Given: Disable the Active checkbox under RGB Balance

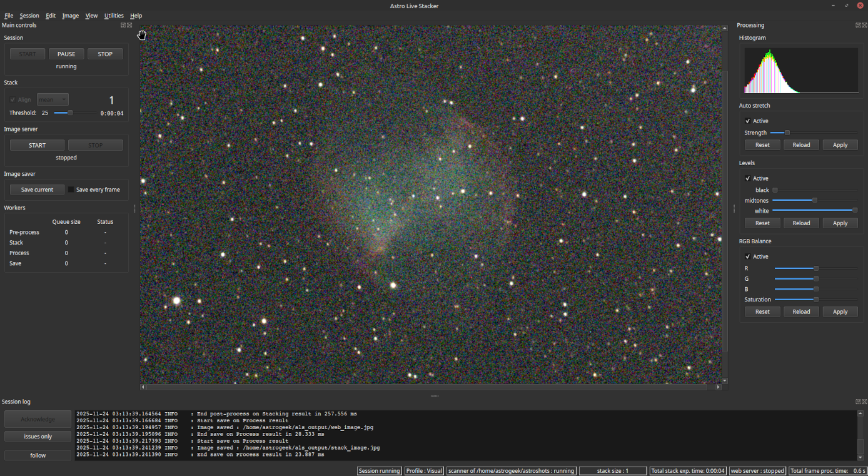Looking at the screenshot, I should [x=748, y=256].
